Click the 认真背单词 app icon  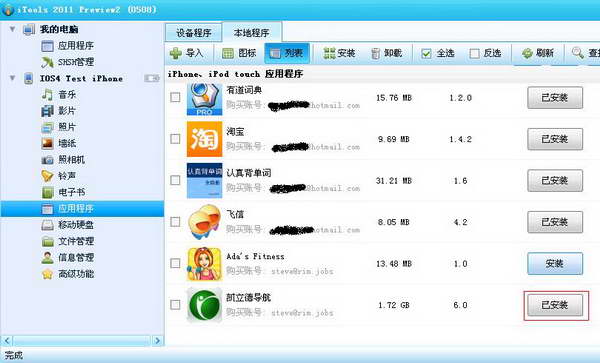[204, 181]
